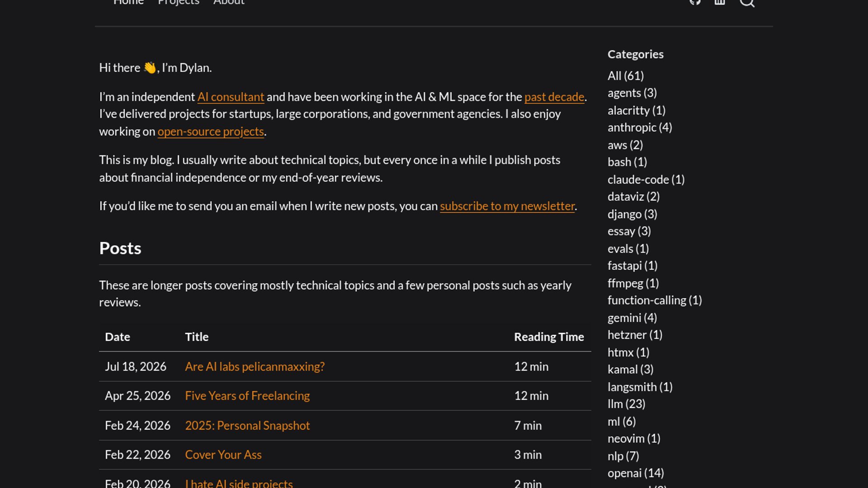Filter by alacritty (1) category

tap(637, 110)
